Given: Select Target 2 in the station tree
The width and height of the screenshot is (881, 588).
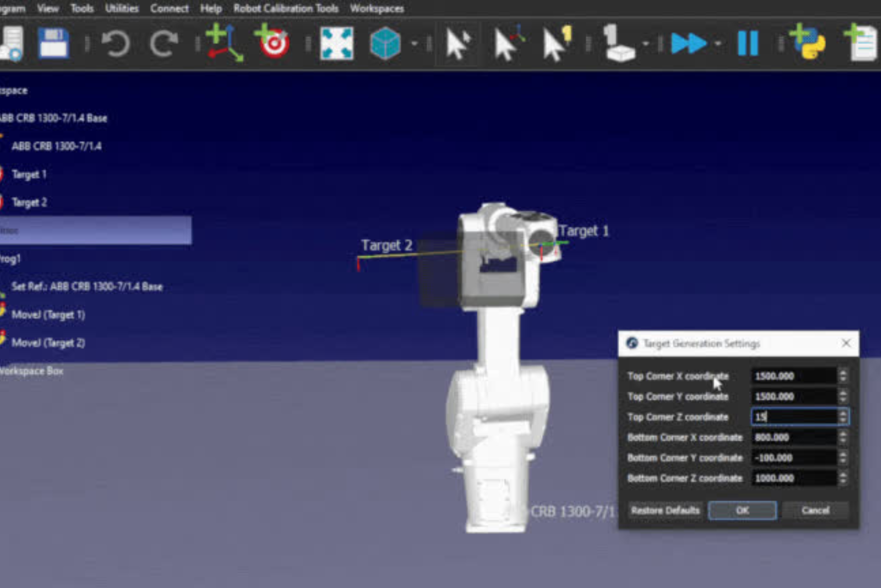Looking at the screenshot, I should (29, 202).
